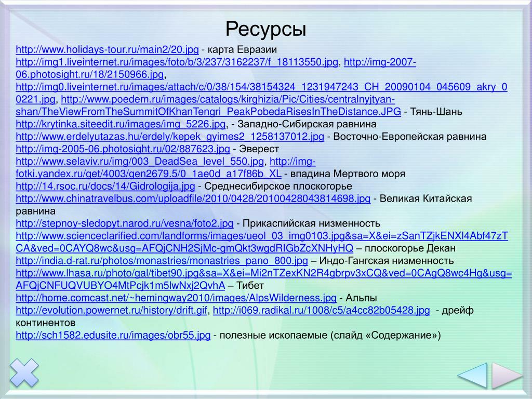This screenshot has height=399, width=532.
Task: Click the text 'Индо-Гангская низменность'
Action: (387, 261)
